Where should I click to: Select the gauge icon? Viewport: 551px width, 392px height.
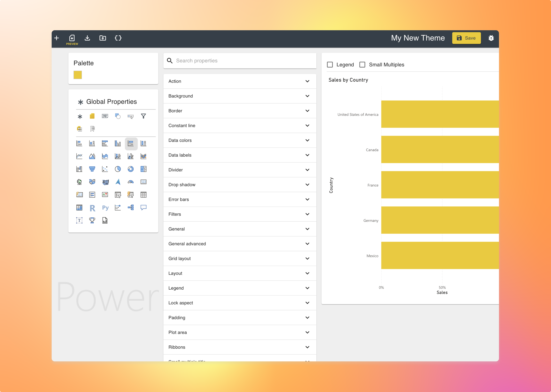130,182
